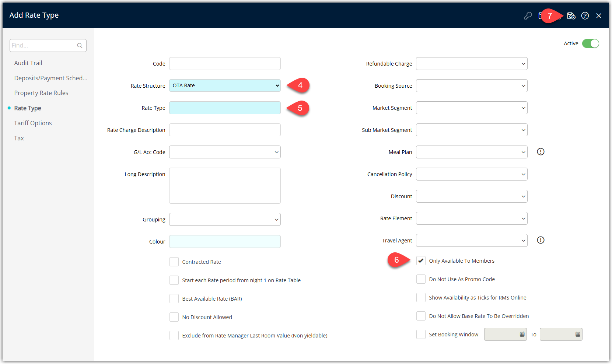This screenshot has width=612, height=364.
Task: Click the Colour picker field
Action: tap(225, 242)
